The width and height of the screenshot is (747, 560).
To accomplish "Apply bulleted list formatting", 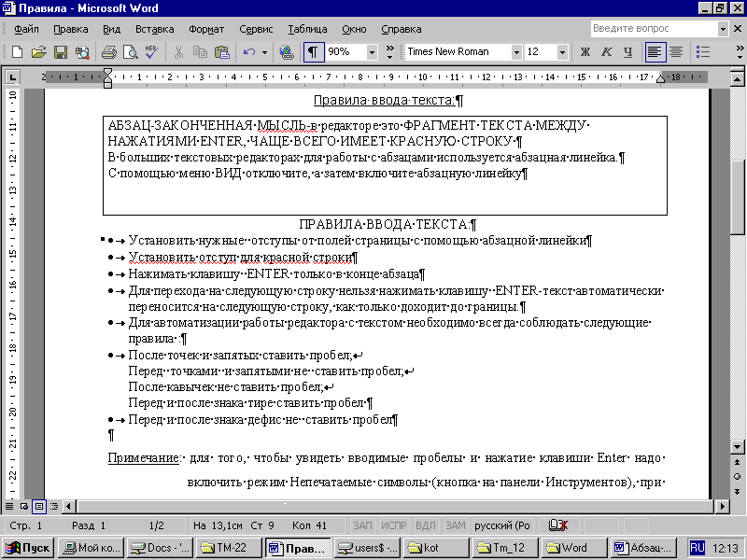I will pyautogui.click(x=703, y=52).
